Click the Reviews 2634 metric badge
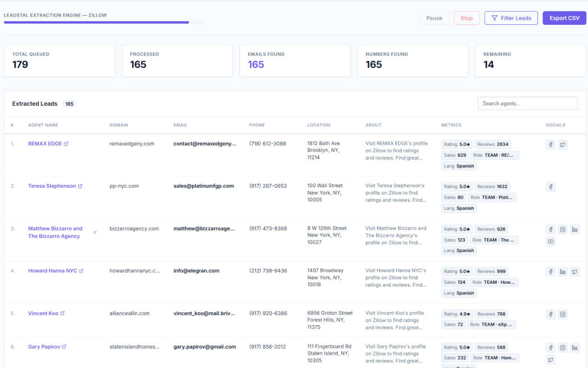 coord(493,144)
